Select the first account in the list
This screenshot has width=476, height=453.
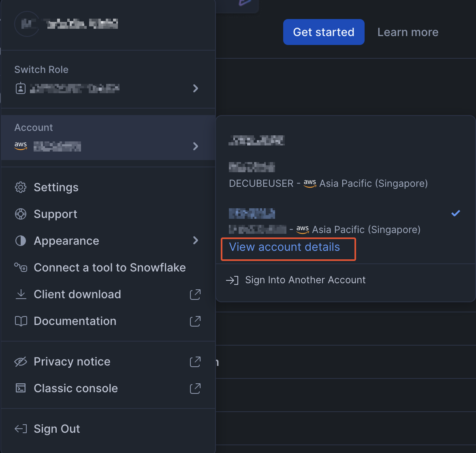click(257, 141)
